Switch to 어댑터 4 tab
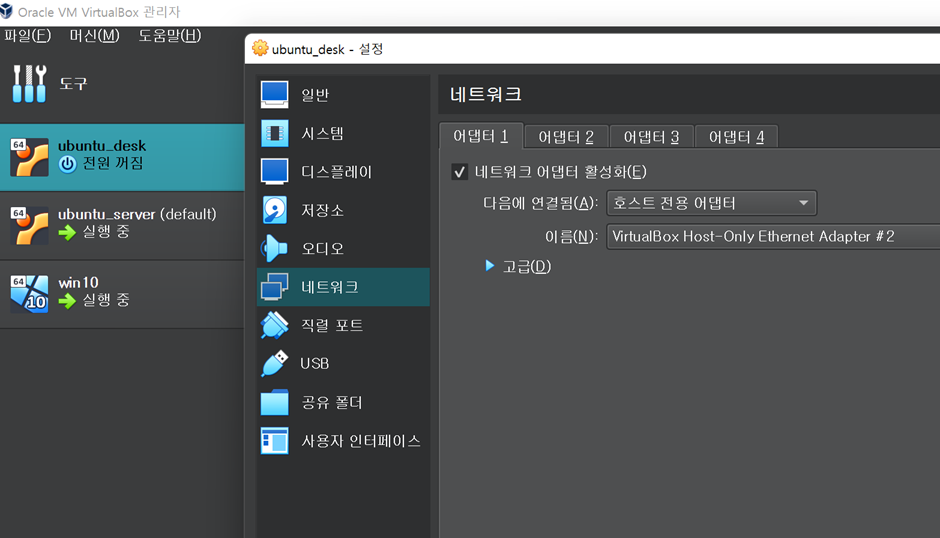Image resolution: width=940 pixels, height=538 pixels. (736, 137)
